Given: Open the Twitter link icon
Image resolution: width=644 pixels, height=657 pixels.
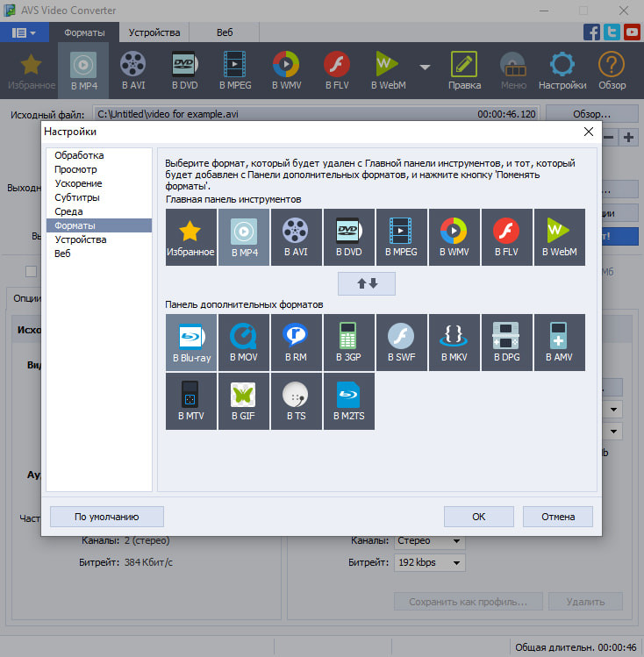Looking at the screenshot, I should point(612,32).
